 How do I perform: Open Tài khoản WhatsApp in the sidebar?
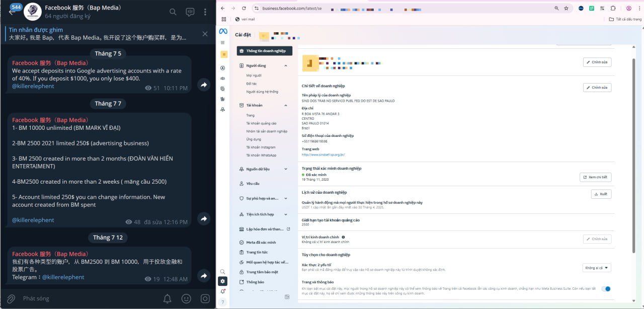click(261, 155)
